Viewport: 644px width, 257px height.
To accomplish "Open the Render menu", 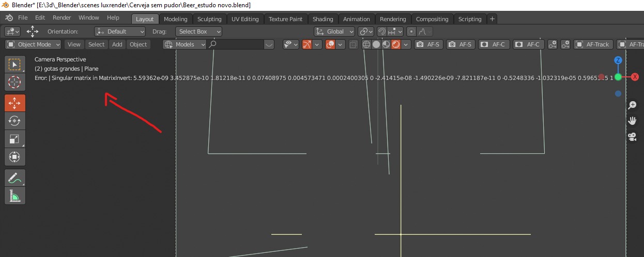I will [x=62, y=18].
